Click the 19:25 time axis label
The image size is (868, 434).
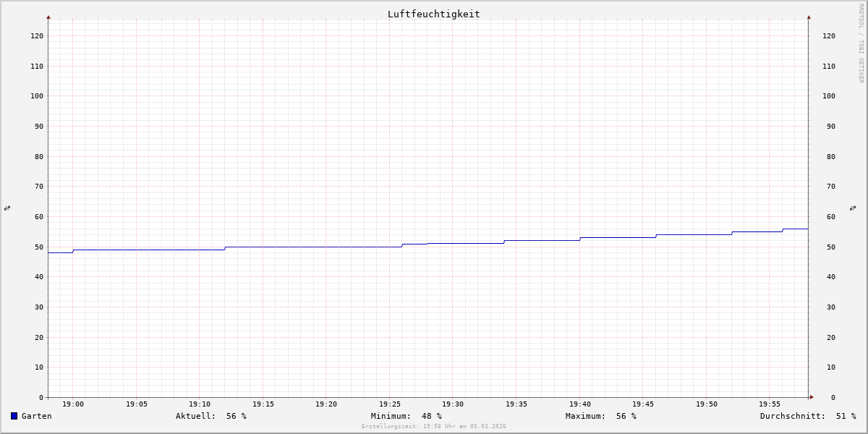390,404
